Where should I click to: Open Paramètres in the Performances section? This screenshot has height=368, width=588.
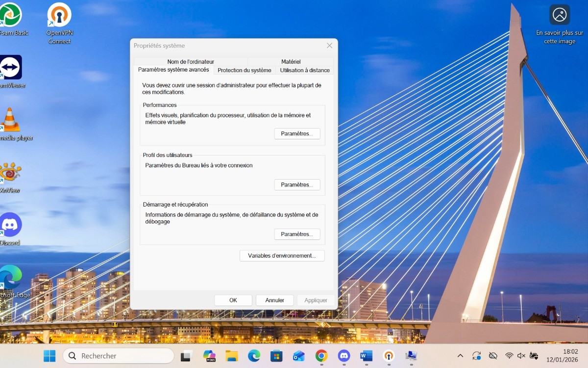pyautogui.click(x=297, y=133)
